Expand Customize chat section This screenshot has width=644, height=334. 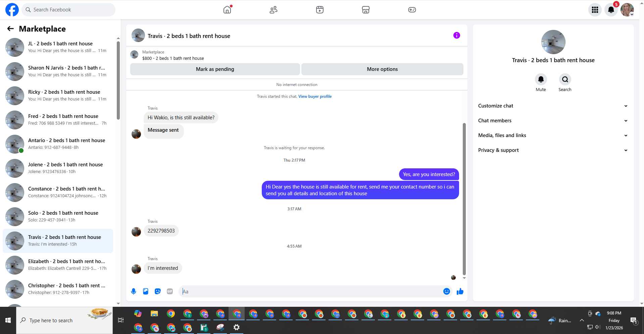point(553,106)
